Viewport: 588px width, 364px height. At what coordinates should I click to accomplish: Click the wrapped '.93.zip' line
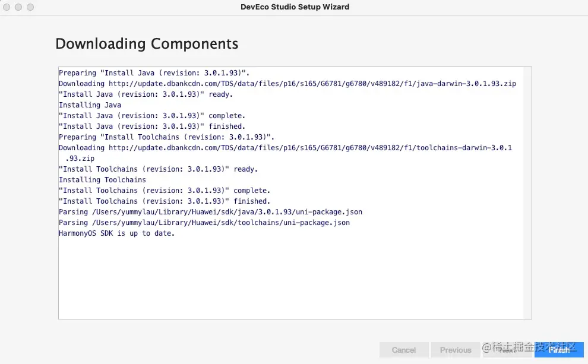[x=80, y=159]
